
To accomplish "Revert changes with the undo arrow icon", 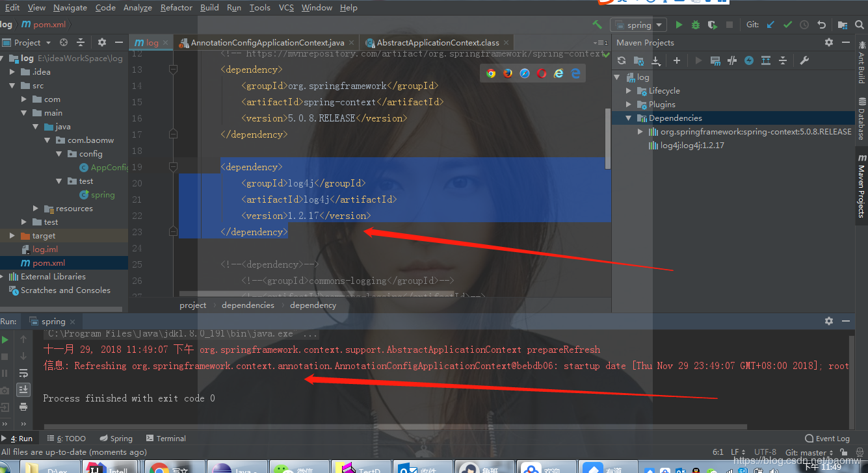I will click(821, 25).
